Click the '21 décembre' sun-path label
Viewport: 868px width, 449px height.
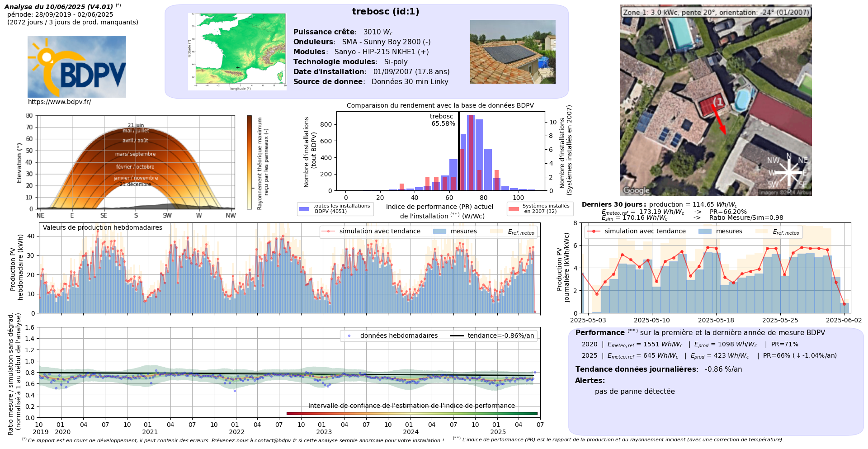135,184
